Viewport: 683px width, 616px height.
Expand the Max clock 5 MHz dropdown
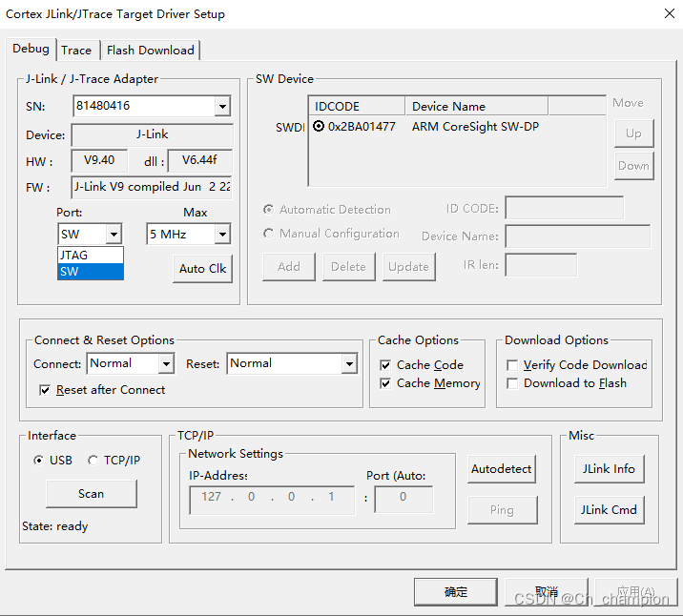click(x=222, y=235)
